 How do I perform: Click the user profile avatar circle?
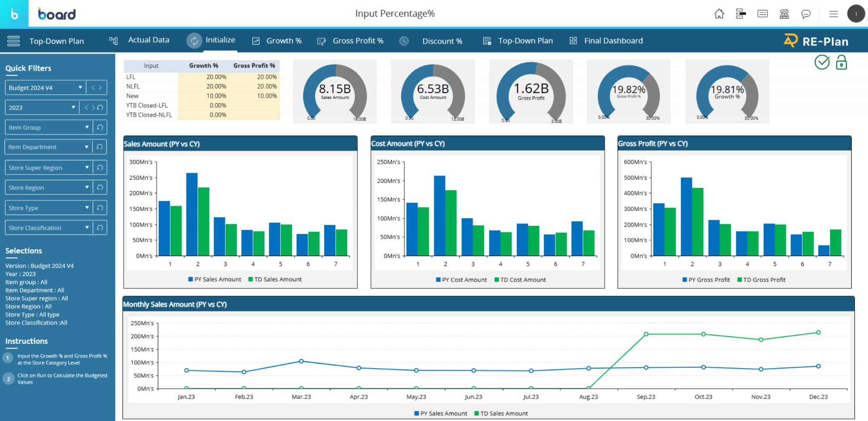(856, 14)
